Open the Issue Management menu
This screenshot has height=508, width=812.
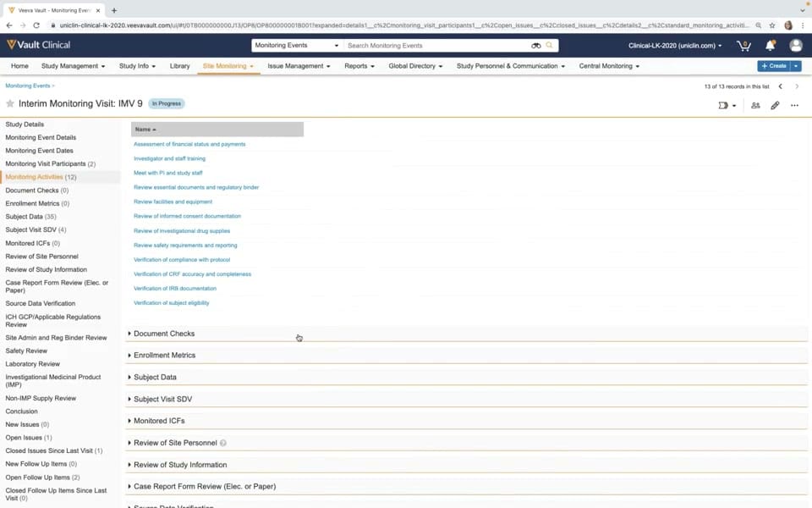tap(299, 66)
